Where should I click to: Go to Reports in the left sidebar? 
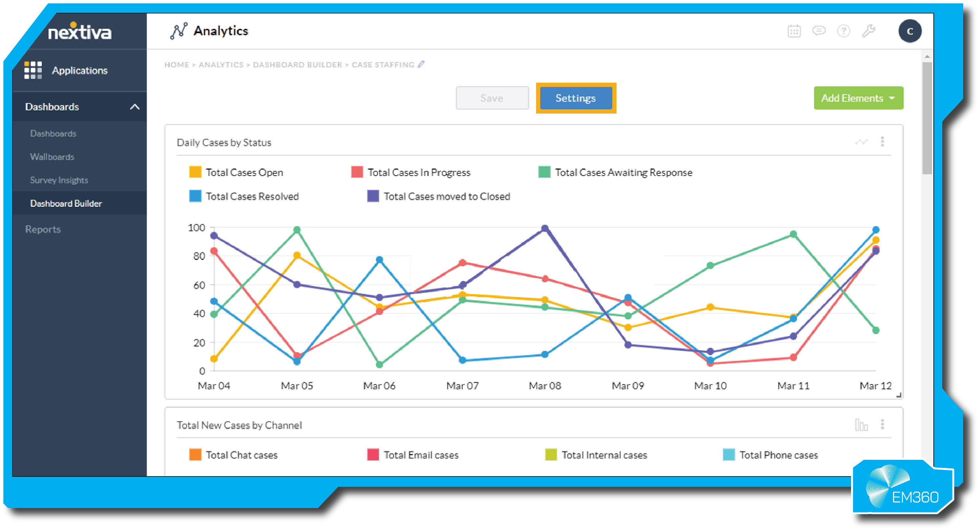pyautogui.click(x=43, y=229)
